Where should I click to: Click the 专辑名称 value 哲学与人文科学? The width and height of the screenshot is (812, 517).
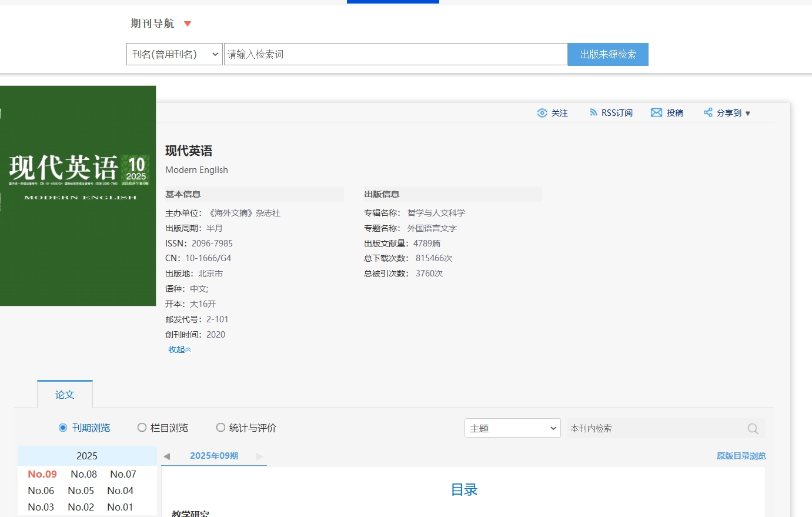[436, 213]
